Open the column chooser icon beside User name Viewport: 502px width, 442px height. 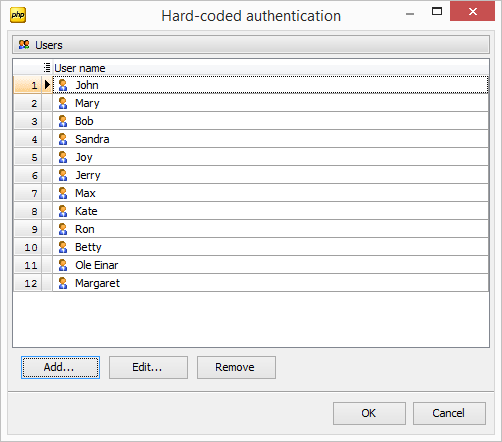coord(47,68)
